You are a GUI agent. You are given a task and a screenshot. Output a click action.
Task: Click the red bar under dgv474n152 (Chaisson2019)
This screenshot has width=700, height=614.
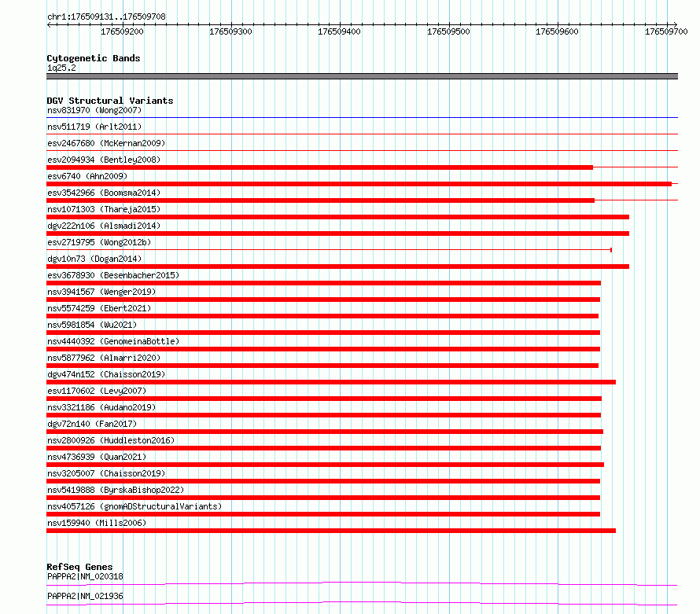(331, 382)
